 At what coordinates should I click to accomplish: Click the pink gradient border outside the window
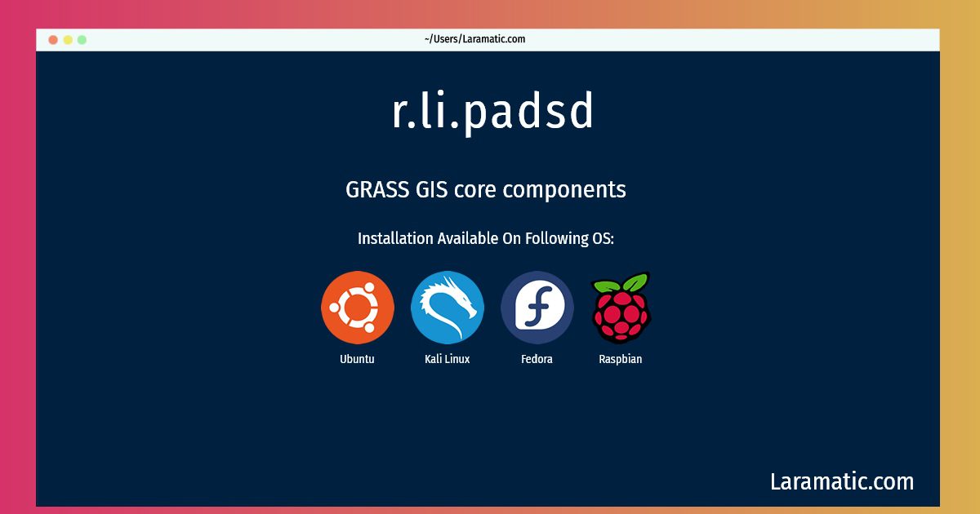pos(16,257)
